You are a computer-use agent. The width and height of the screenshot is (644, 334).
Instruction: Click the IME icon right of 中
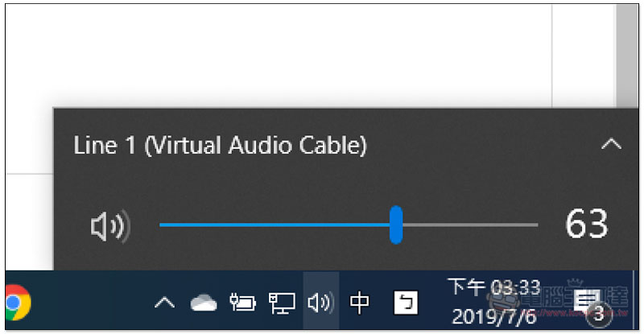click(406, 303)
